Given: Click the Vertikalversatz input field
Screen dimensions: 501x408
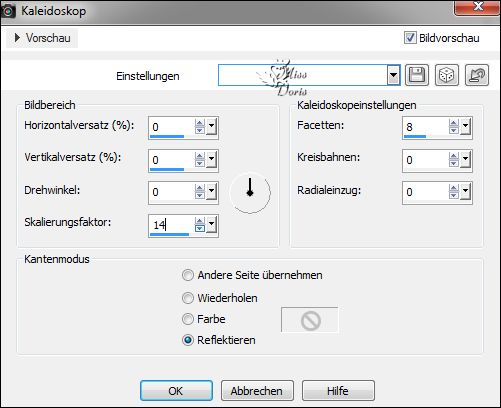Looking at the screenshot, I should click(x=171, y=160).
